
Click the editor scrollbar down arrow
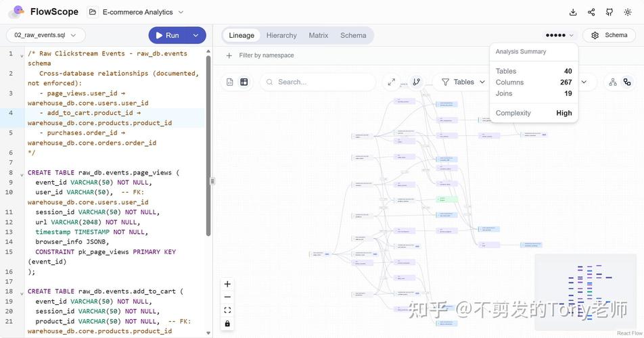coord(208,333)
